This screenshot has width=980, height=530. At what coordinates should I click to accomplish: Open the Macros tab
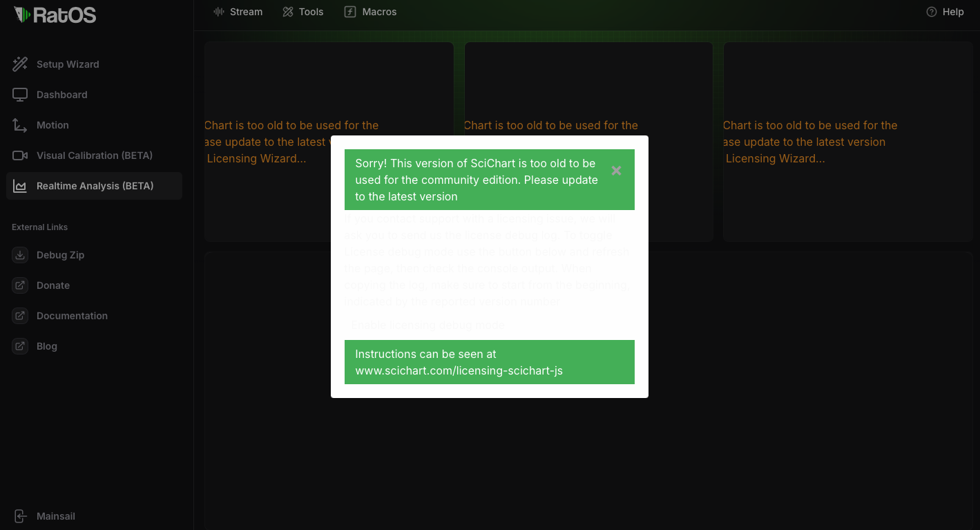point(370,12)
